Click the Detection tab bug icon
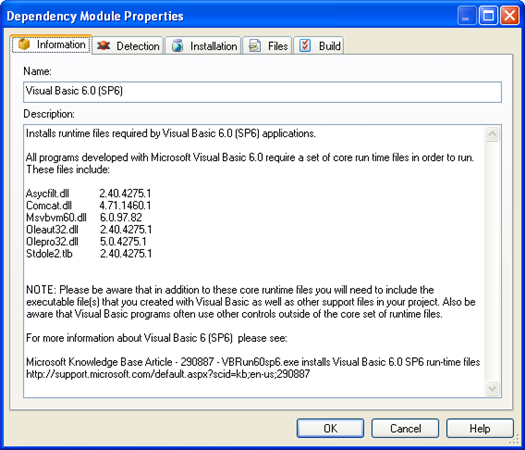The width and height of the screenshot is (525, 450). point(103,46)
